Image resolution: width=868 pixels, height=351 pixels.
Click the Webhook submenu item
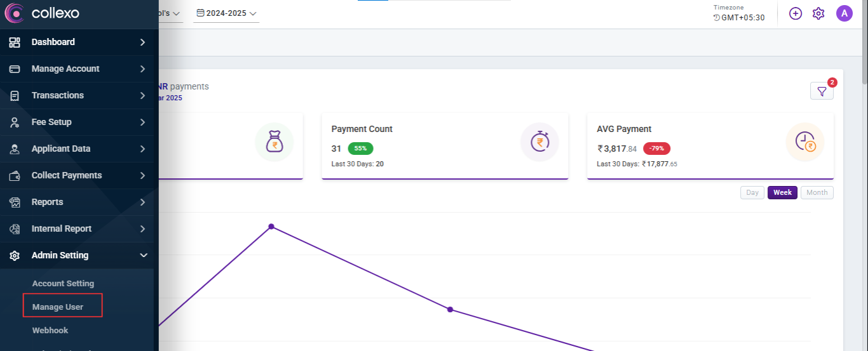(50, 331)
